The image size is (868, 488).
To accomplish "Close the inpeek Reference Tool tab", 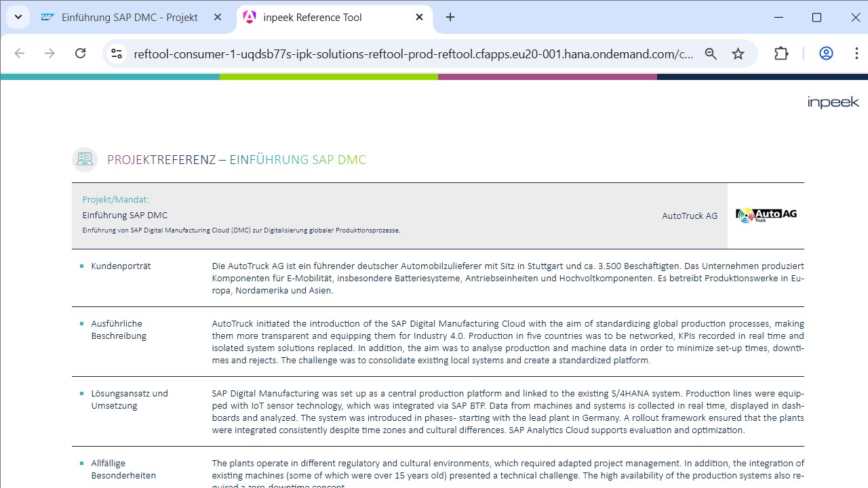I will click(420, 18).
